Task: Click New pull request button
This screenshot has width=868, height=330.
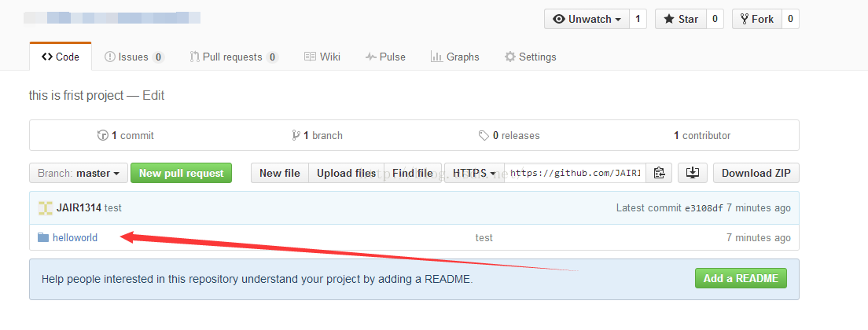Action: coord(181,173)
